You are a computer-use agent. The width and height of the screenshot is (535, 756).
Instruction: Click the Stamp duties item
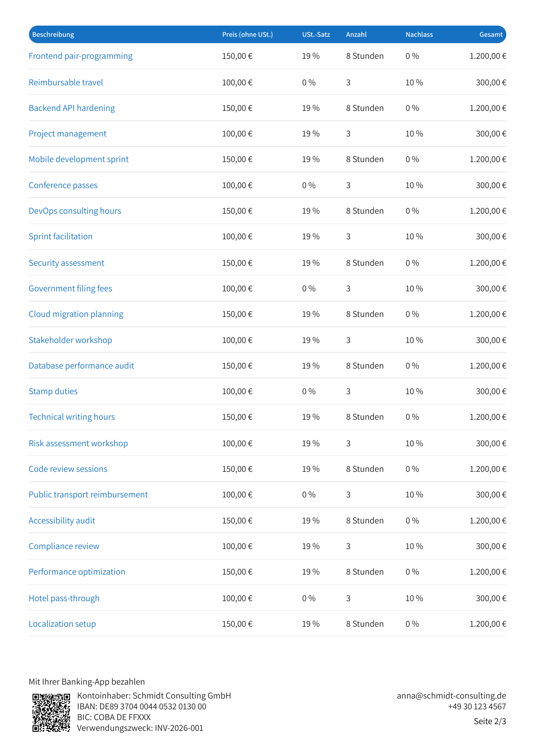tap(53, 391)
